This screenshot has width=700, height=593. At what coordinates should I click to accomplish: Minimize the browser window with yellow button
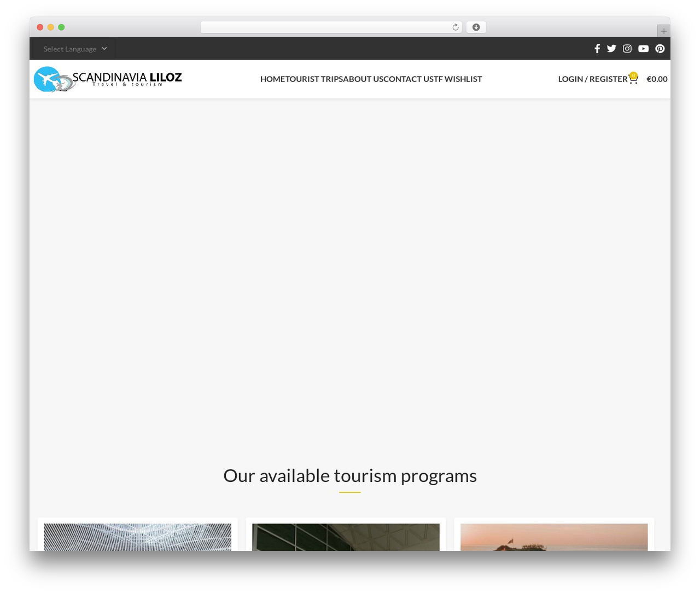tap(51, 27)
